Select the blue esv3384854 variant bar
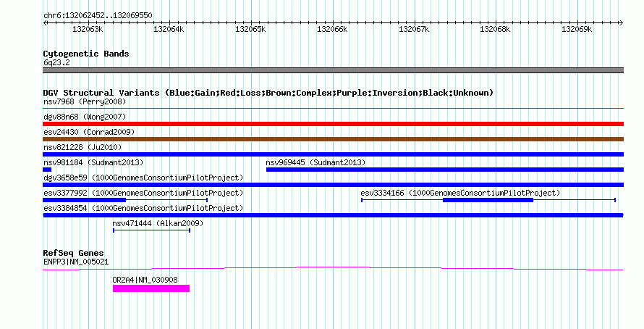Image resolution: width=644 pixels, height=329 pixels. [x=333, y=215]
